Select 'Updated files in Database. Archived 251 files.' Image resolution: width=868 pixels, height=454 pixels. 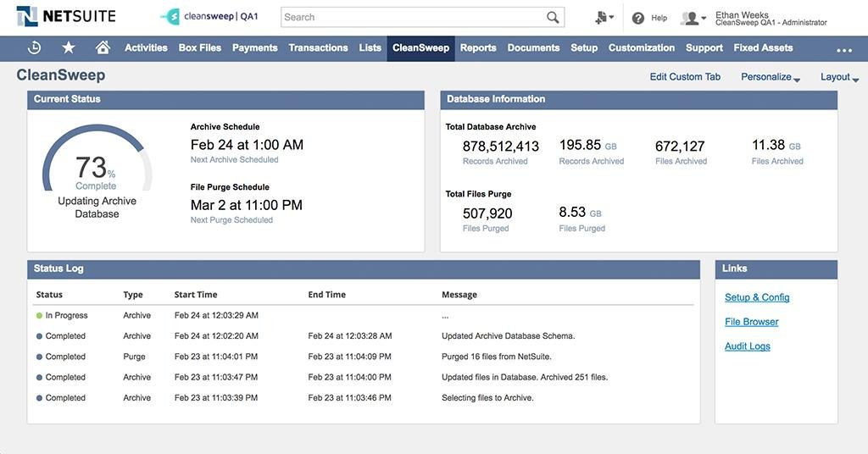(x=525, y=377)
